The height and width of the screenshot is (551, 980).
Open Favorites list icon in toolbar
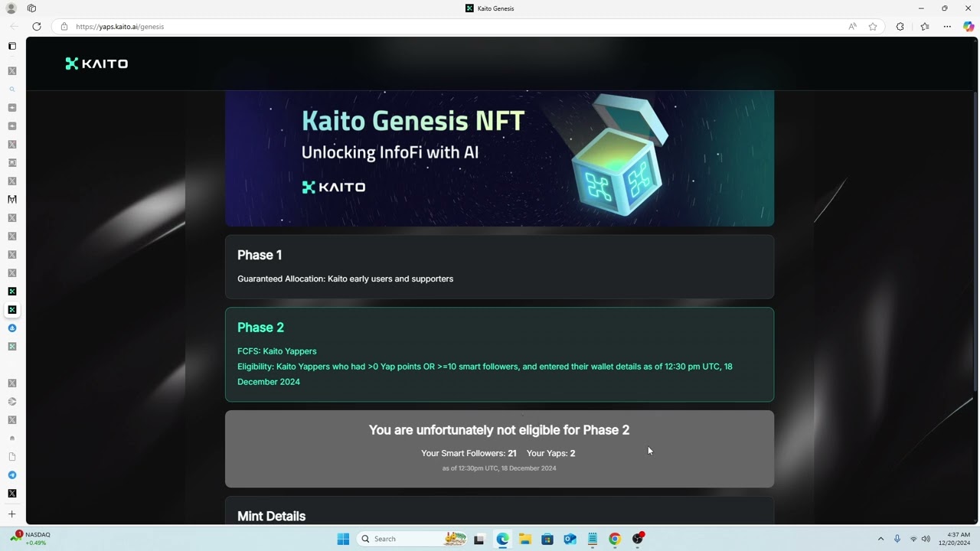(925, 26)
